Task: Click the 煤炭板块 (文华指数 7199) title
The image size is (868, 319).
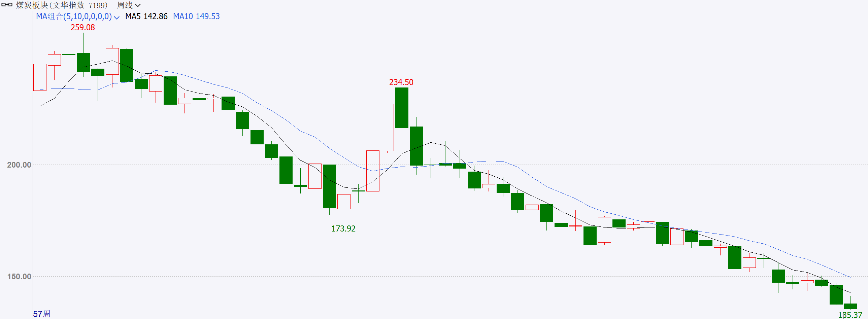Action: tap(62, 5)
